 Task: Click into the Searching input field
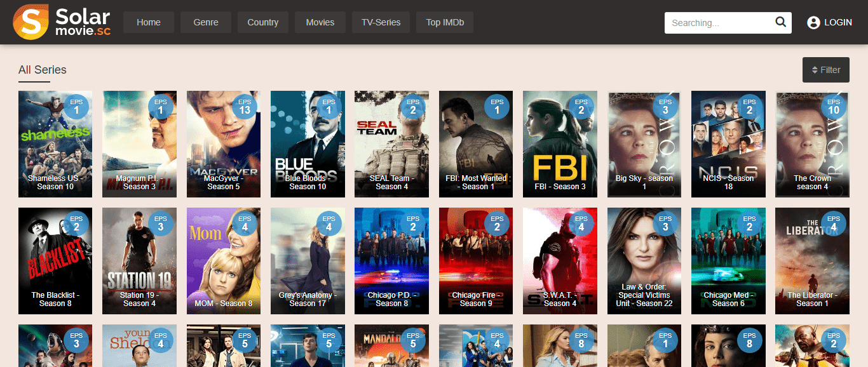719,22
